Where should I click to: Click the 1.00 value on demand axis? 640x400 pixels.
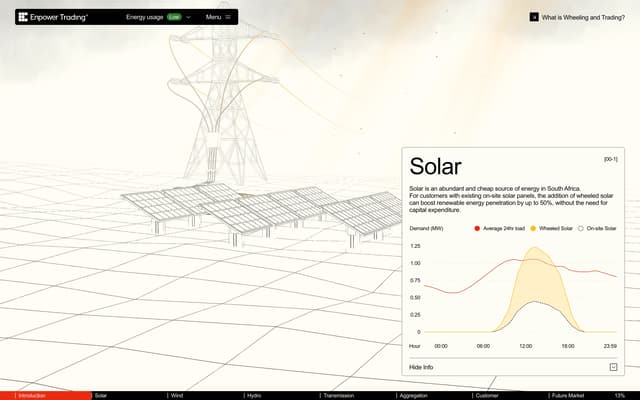click(x=415, y=263)
